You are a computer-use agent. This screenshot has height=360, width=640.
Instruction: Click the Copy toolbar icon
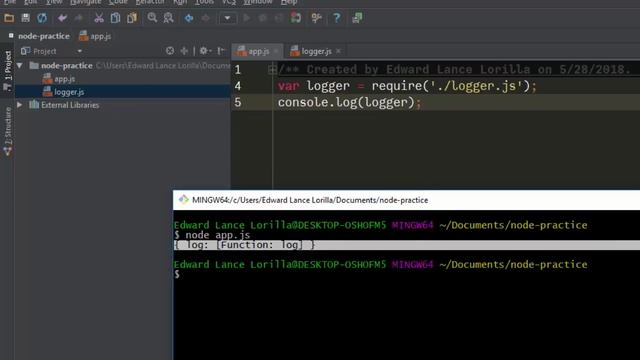[116, 18]
